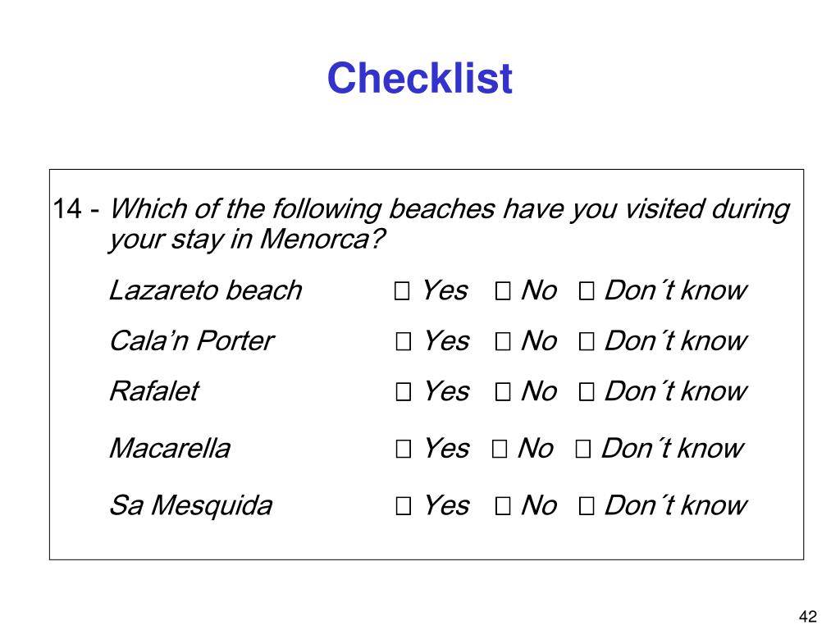Check Yes for Rafalet
This screenshot has width=840, height=630.
[404, 391]
